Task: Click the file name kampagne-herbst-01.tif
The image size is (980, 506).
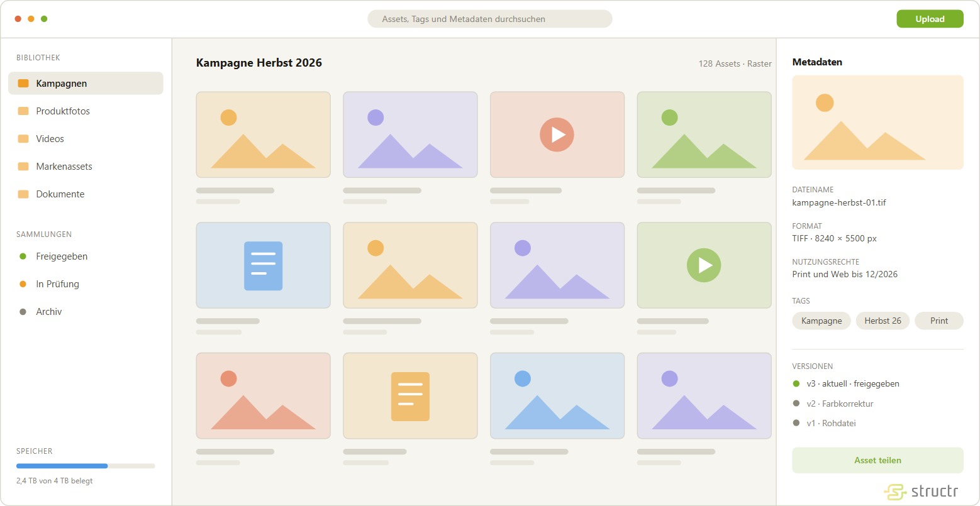Action: 839,202
